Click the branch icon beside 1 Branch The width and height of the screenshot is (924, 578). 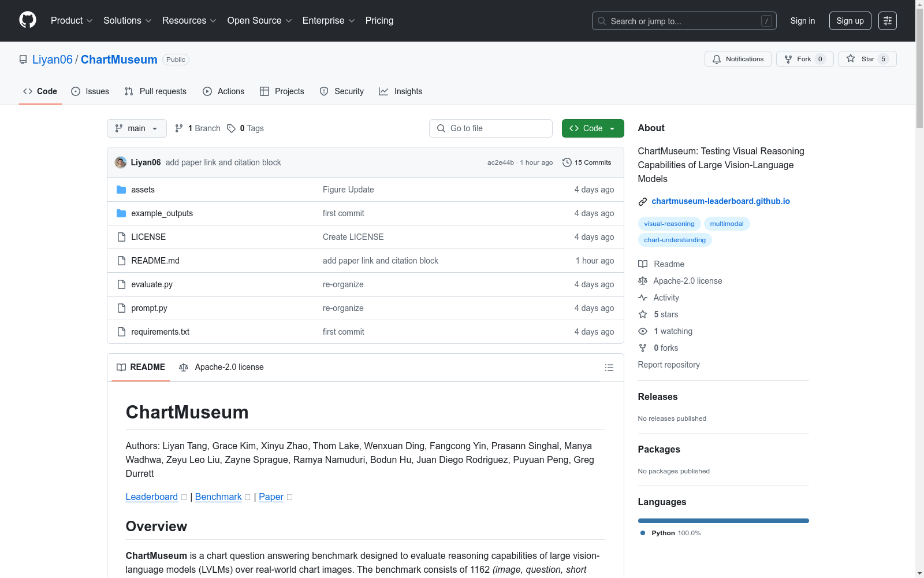[x=179, y=128]
